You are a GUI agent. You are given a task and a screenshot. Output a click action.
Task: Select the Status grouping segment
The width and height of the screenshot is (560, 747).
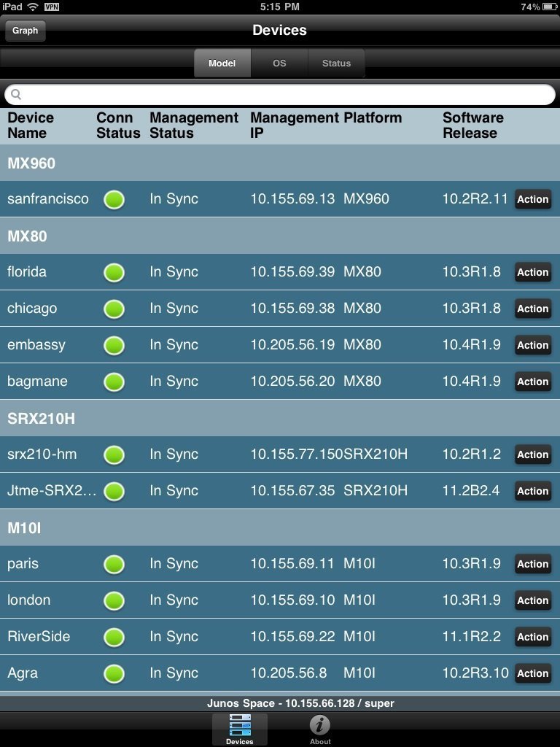tap(336, 63)
